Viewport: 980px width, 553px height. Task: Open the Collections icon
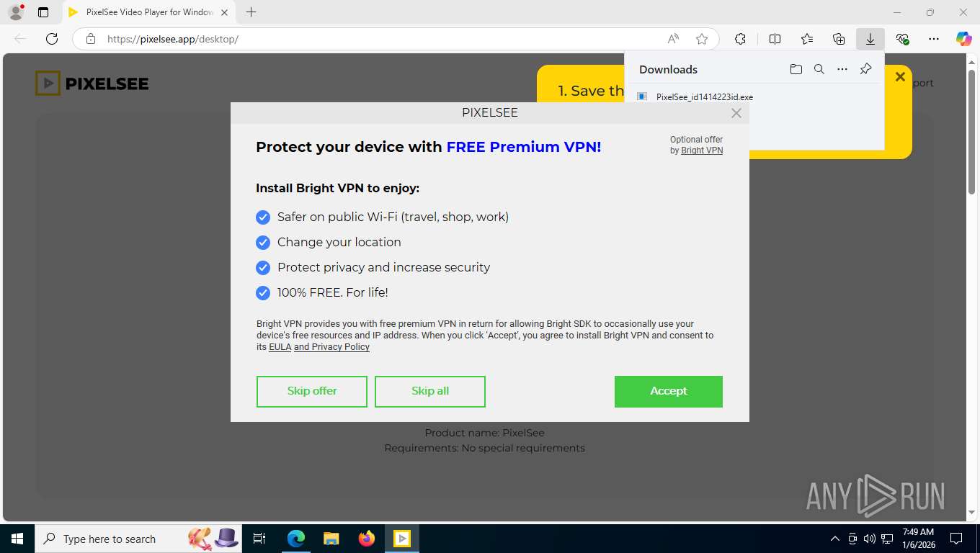pyautogui.click(x=839, y=39)
